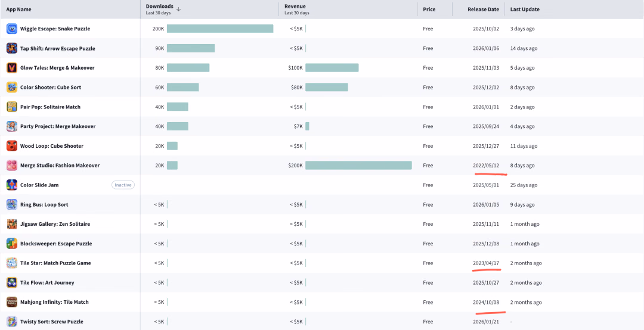Open the Wood Loop: Cube Shooter link

tap(52, 146)
